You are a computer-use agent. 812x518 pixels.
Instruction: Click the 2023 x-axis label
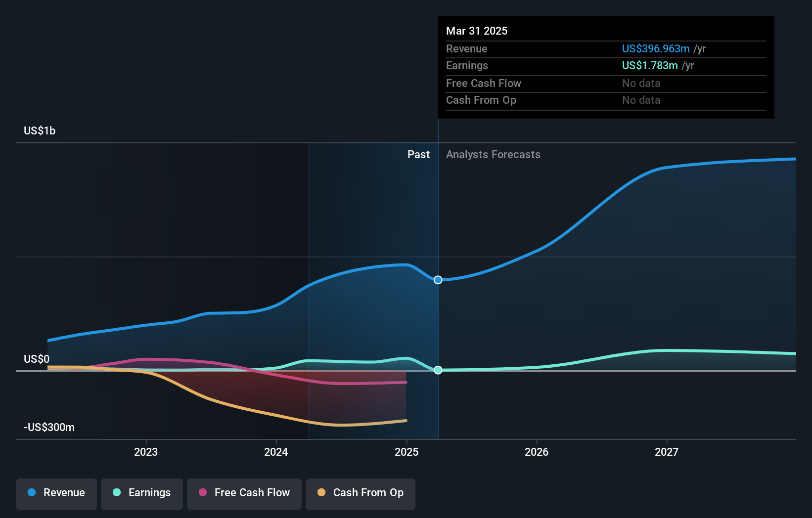coord(146,452)
